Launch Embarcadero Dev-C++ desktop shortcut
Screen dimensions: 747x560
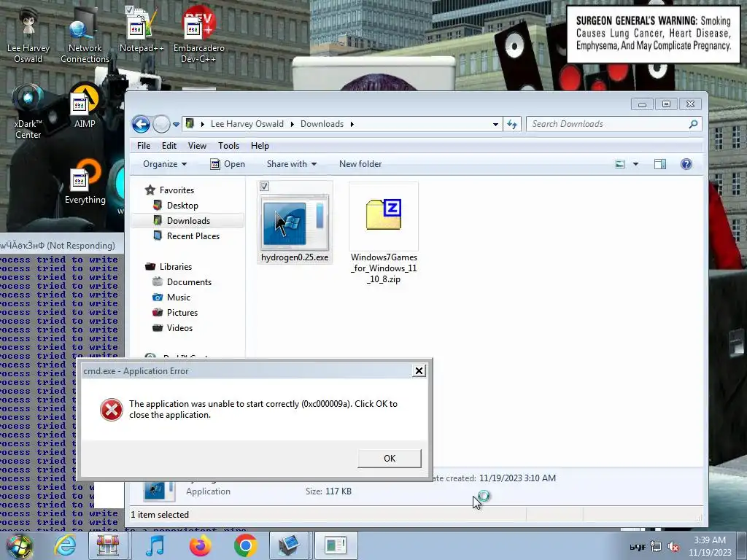point(198,34)
